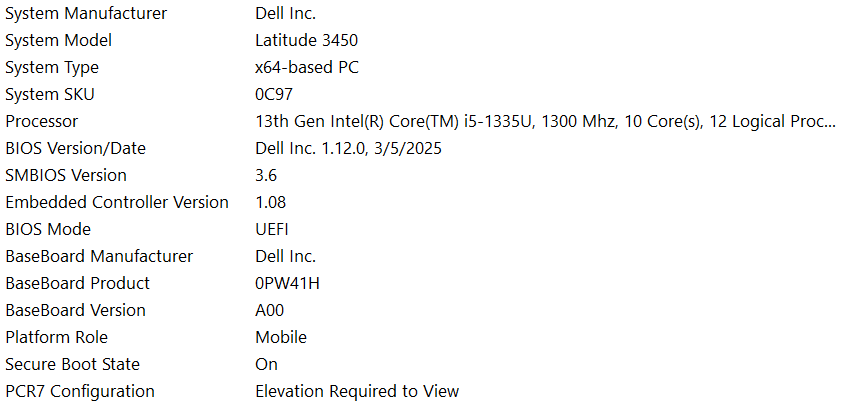Click the 1.08 controller version value
Image resolution: width=842 pixels, height=403 pixels.
272,203
